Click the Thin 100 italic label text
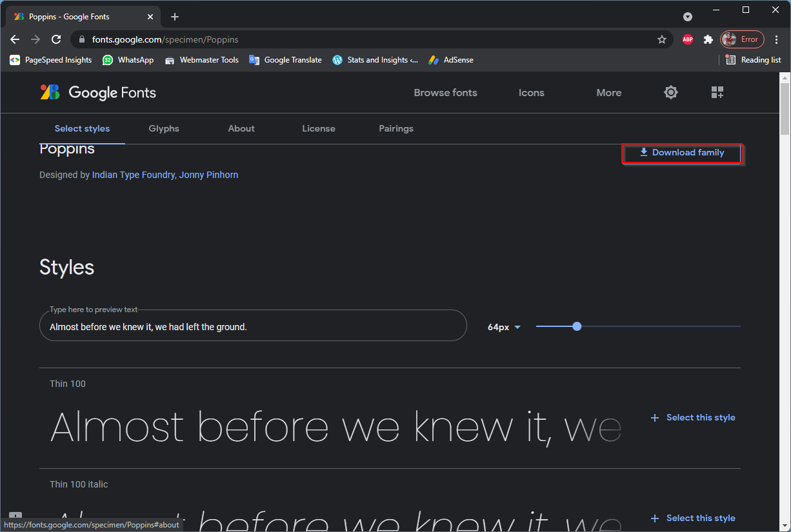The image size is (791, 532). tap(79, 484)
